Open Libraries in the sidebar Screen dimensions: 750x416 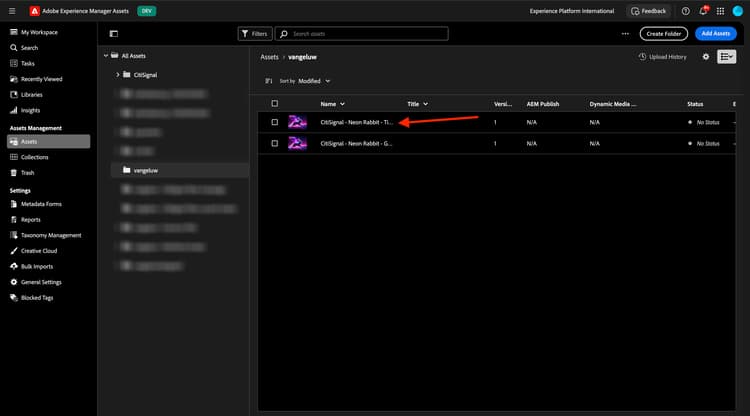[32, 95]
